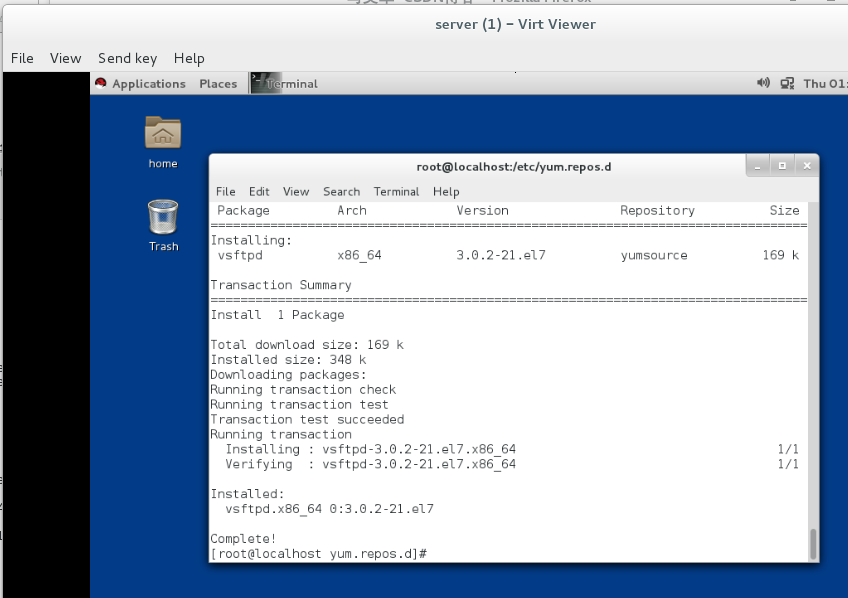Open the Send key menu in Virt Viewer
Viewport: 848px width, 598px height.
tap(128, 58)
